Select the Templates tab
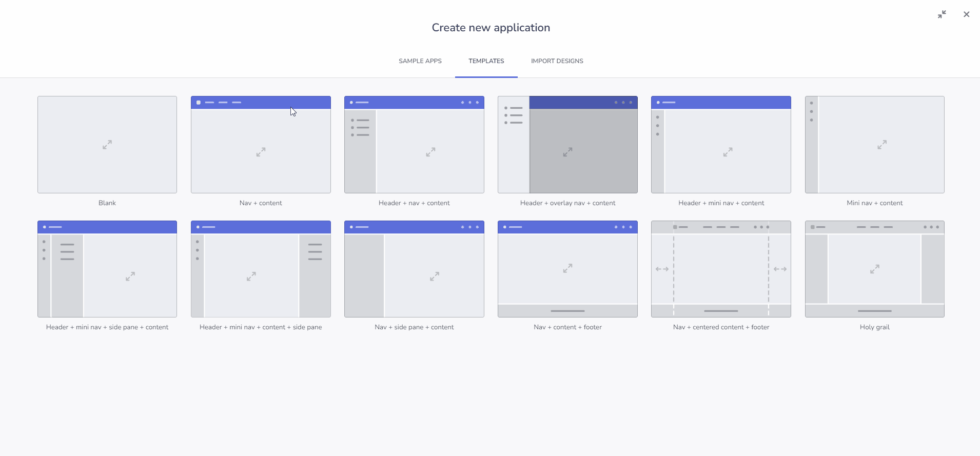This screenshot has height=456, width=980. (485, 61)
